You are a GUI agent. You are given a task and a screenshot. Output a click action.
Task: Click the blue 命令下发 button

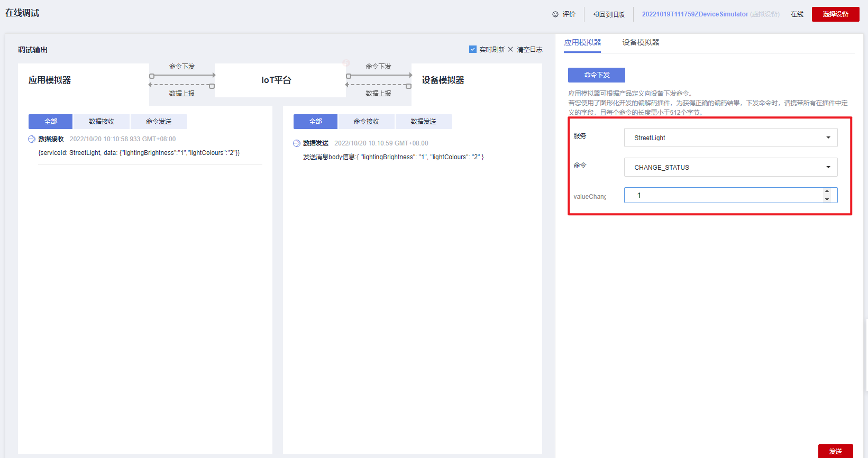597,75
